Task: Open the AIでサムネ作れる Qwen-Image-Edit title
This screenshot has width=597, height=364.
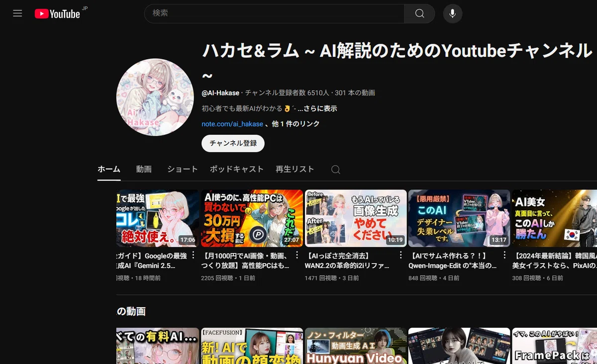Action: (x=453, y=261)
